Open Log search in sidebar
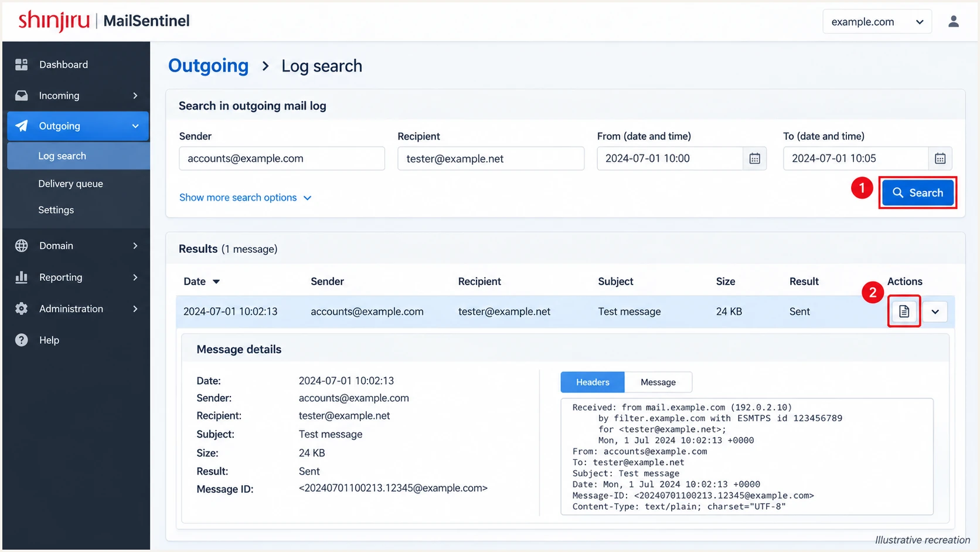The height and width of the screenshot is (552, 980). point(79,156)
